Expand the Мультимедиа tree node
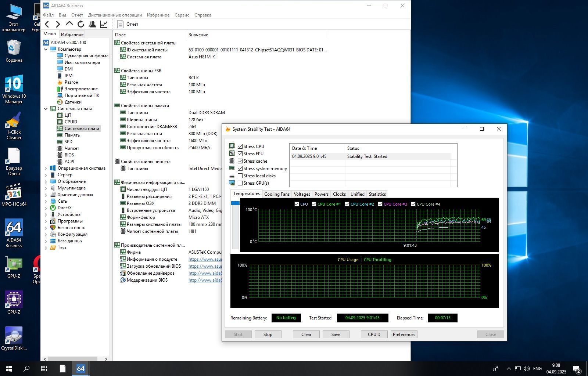This screenshot has height=376, width=588. (x=46, y=188)
